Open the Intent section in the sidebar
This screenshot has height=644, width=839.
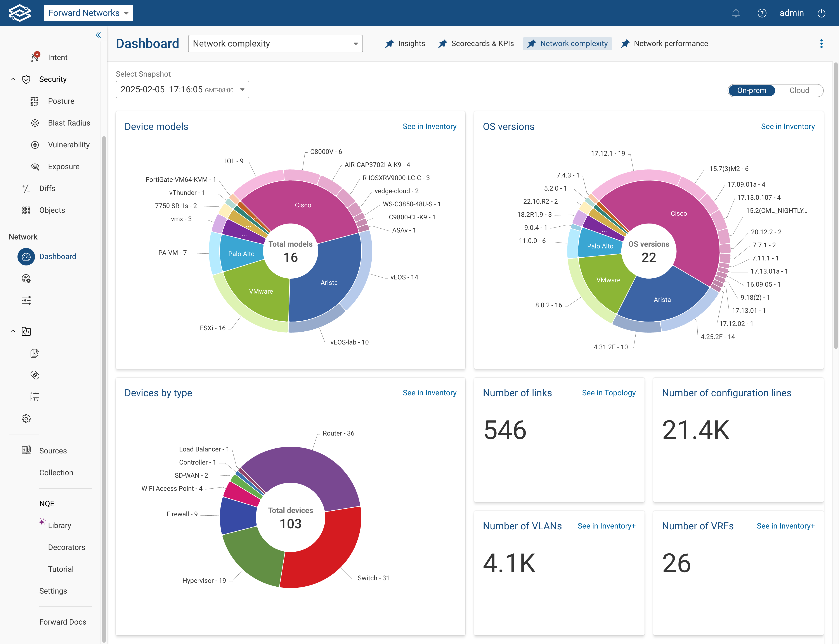tap(57, 57)
